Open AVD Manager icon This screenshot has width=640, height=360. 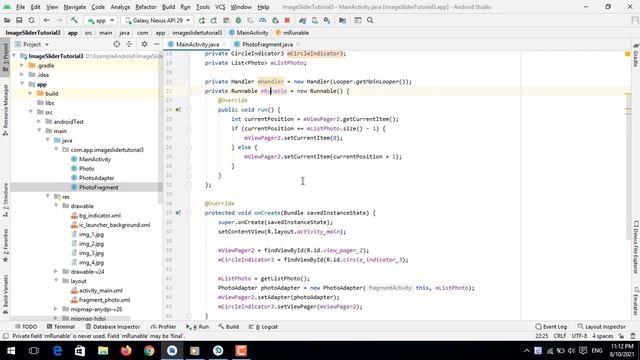(x=315, y=20)
